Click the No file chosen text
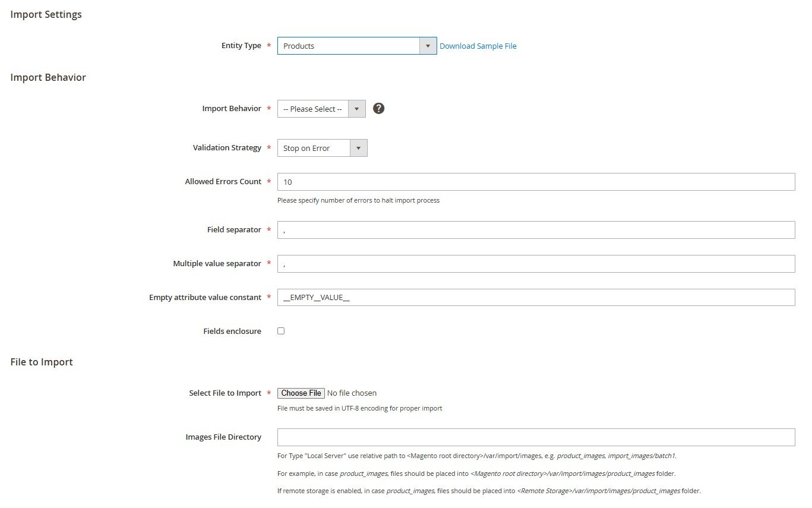The width and height of the screenshot is (812, 508). [x=352, y=393]
